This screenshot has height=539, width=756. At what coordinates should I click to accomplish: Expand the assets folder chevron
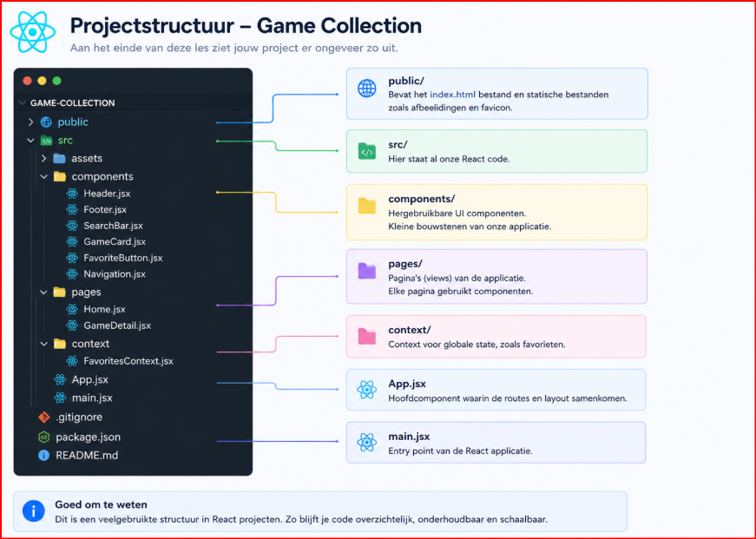pyautogui.click(x=44, y=158)
